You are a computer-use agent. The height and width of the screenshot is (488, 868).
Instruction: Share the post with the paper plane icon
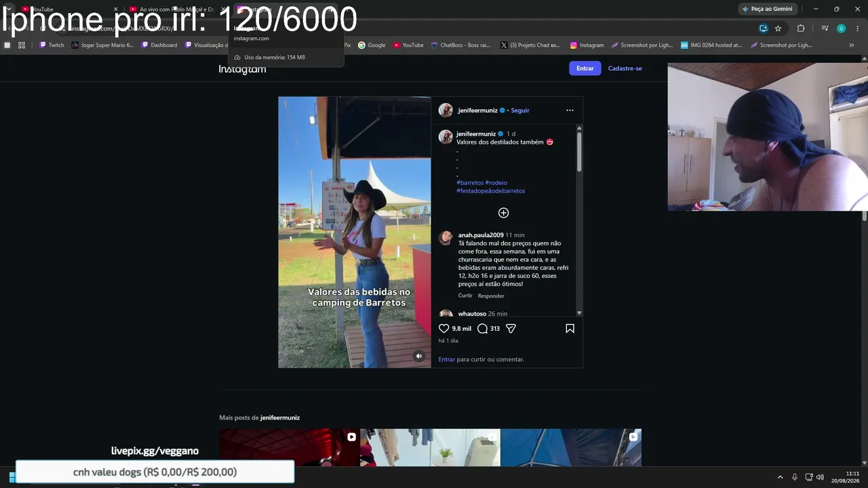point(511,329)
